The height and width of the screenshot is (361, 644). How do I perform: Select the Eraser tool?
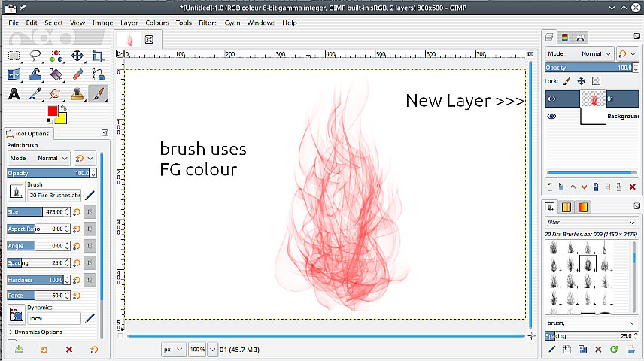pos(77,74)
